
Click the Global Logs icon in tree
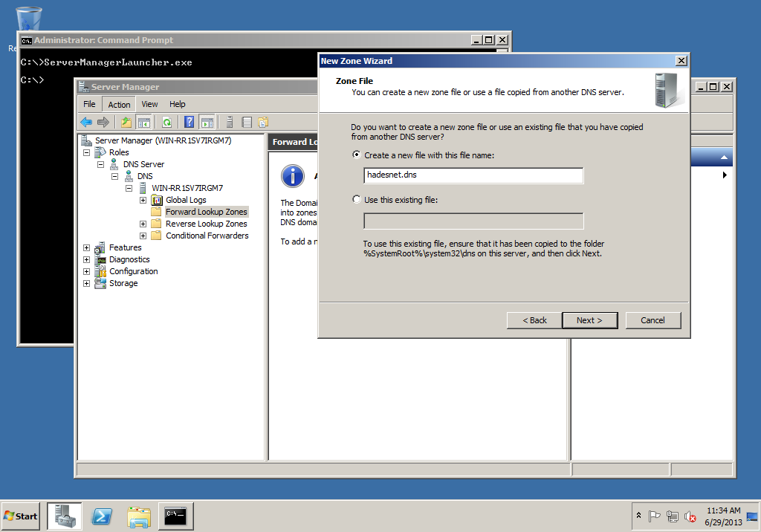coord(157,200)
